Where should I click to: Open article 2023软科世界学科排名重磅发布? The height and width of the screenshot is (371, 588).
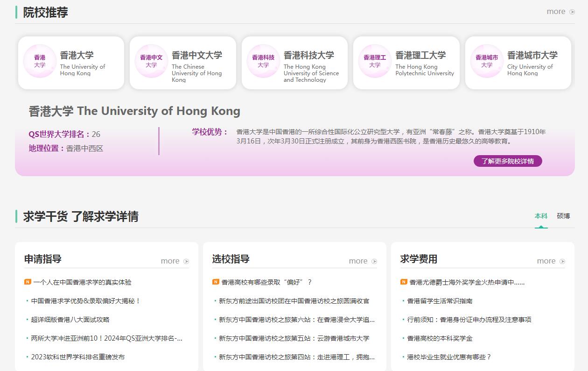click(x=78, y=357)
